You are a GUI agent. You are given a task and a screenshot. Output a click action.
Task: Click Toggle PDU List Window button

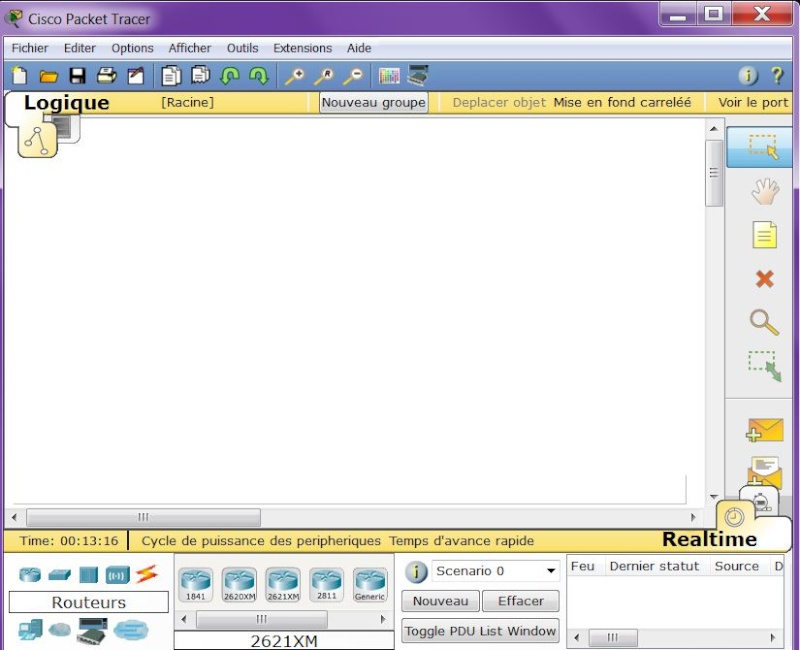coord(480,631)
